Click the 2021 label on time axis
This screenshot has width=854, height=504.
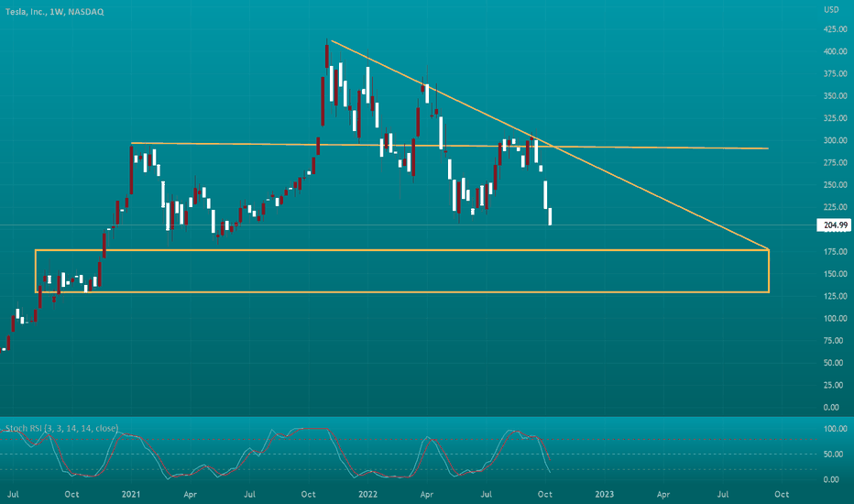click(x=131, y=494)
